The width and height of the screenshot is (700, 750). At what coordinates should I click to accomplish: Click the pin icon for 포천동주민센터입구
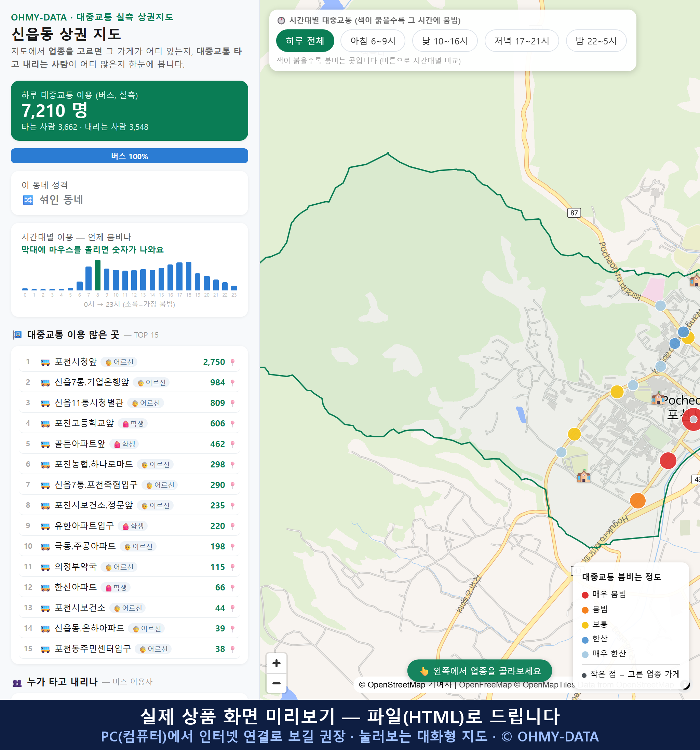click(232, 649)
